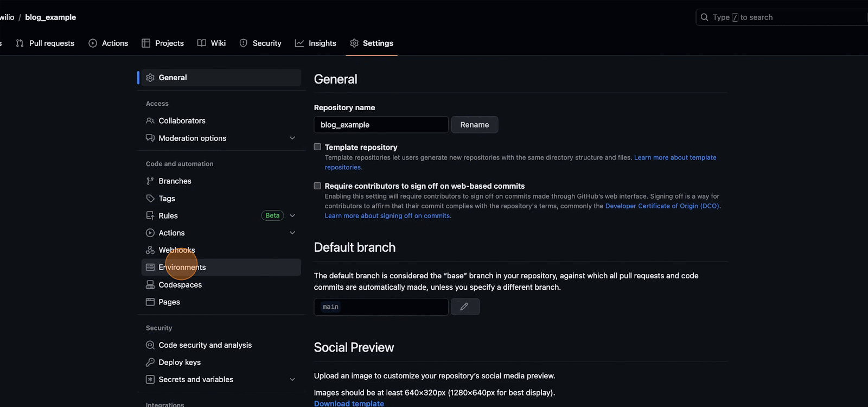Image resolution: width=868 pixels, height=407 pixels.
Task: Click the shield-search icon next to Code security
Action: click(150, 345)
